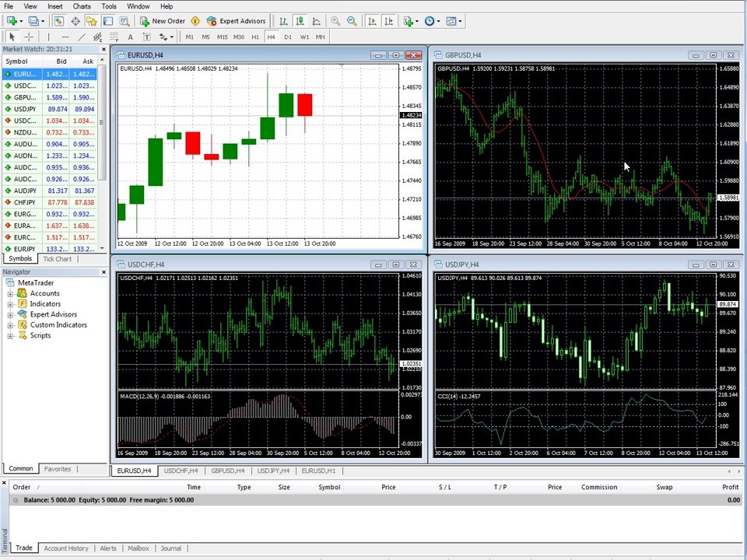Screen dimensions: 747x560
Task: Switch to the Tick Chart tab
Action: coord(57,259)
